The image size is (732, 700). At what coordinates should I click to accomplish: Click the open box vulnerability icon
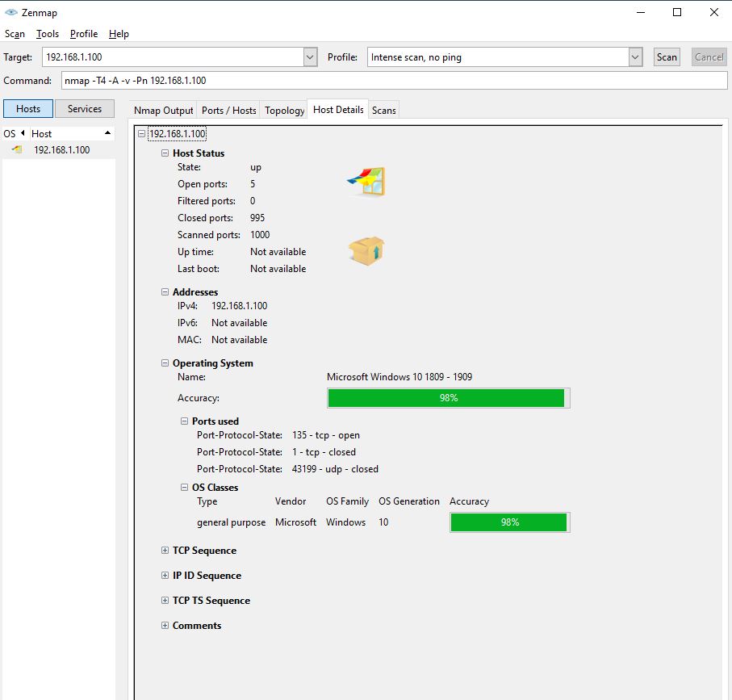pos(366,251)
